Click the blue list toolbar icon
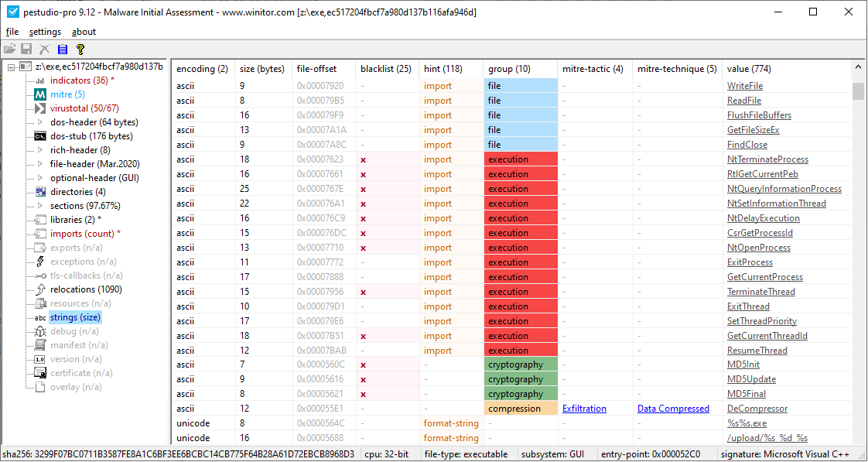This screenshot has height=462, width=868. pyautogui.click(x=63, y=50)
